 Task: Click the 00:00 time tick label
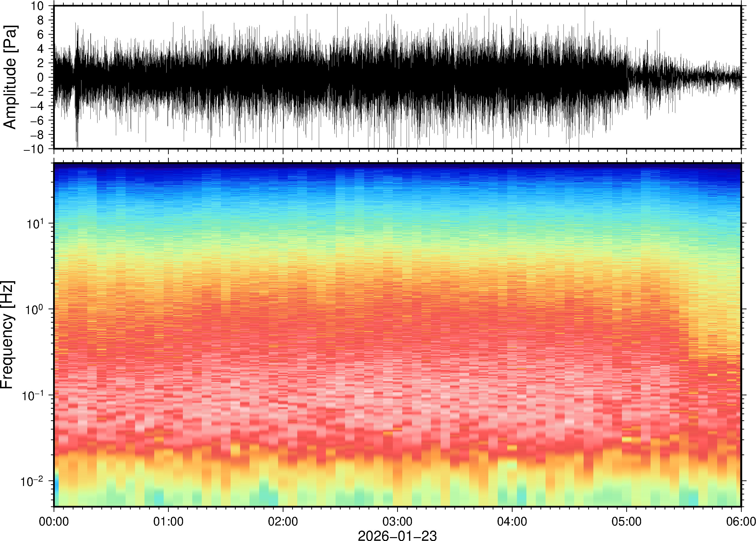coord(54,521)
